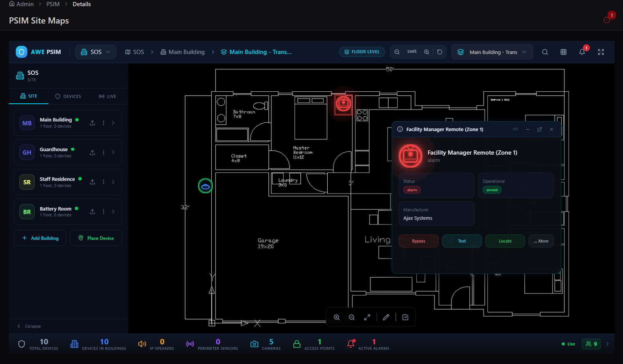Click the red alert icon at page top right
Screen dimensions: 623x364
tap(607, 19)
